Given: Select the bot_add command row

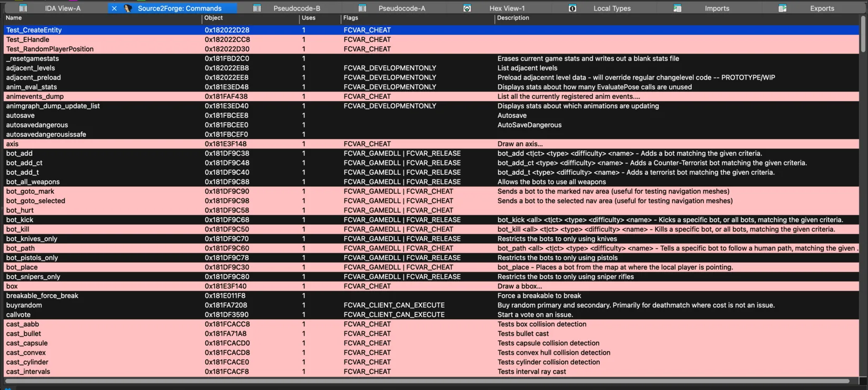Looking at the screenshot, I should click(x=431, y=153).
